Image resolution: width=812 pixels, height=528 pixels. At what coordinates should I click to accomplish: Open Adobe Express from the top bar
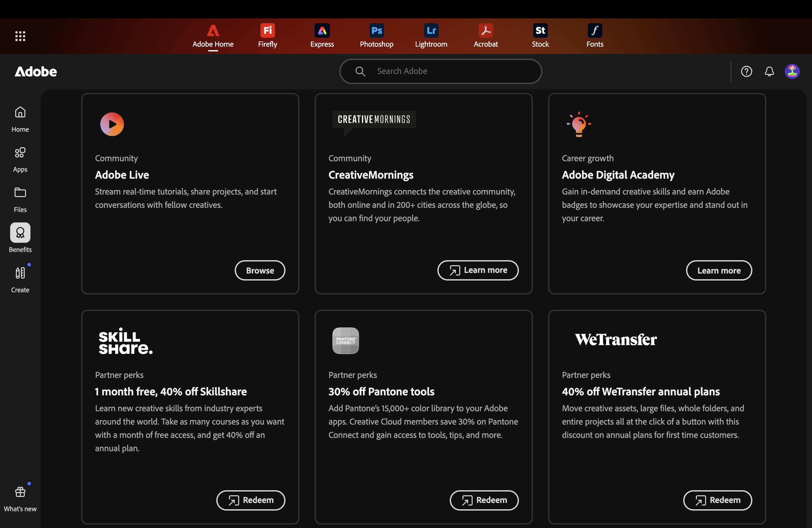(322, 36)
